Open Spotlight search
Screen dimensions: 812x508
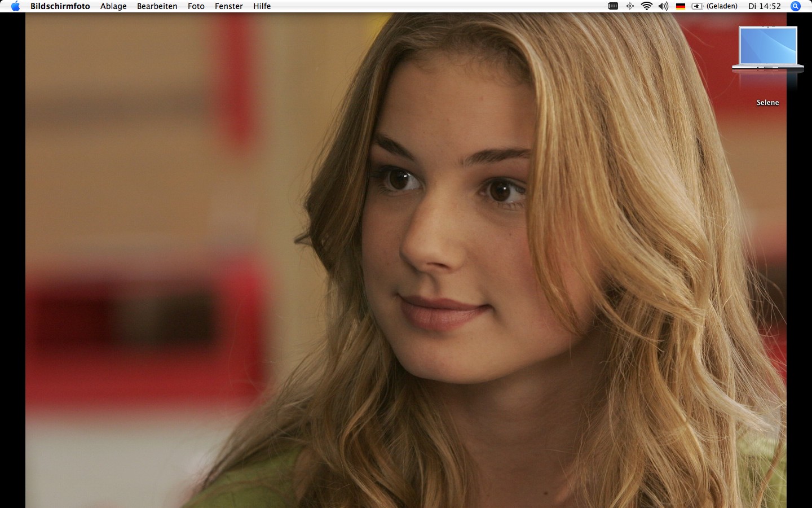tap(796, 6)
